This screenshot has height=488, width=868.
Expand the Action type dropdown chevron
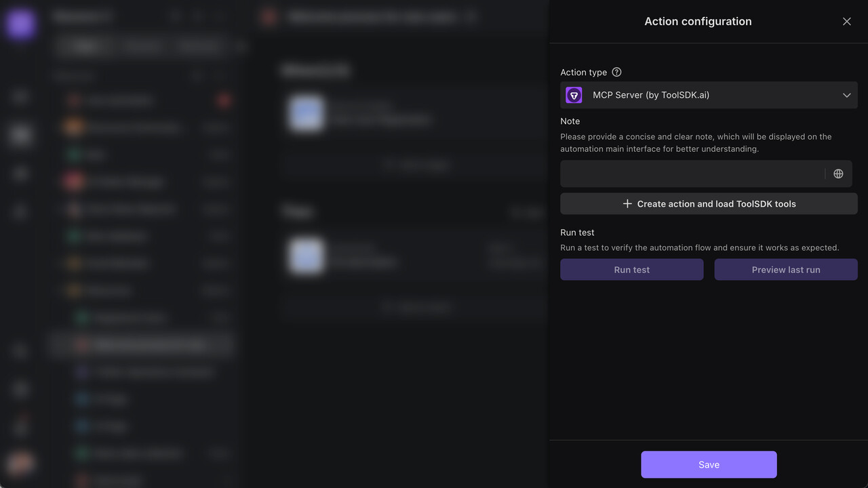point(846,96)
